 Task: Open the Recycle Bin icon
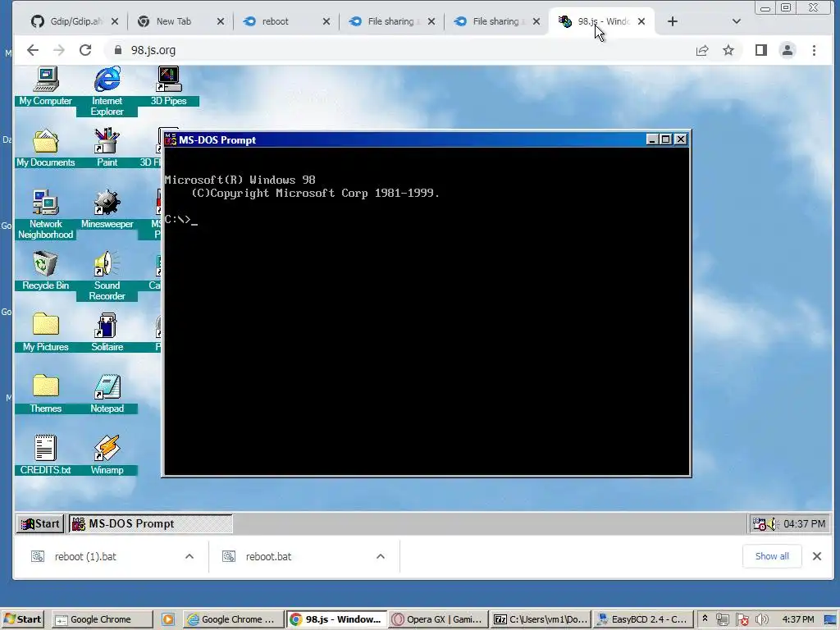click(46, 271)
